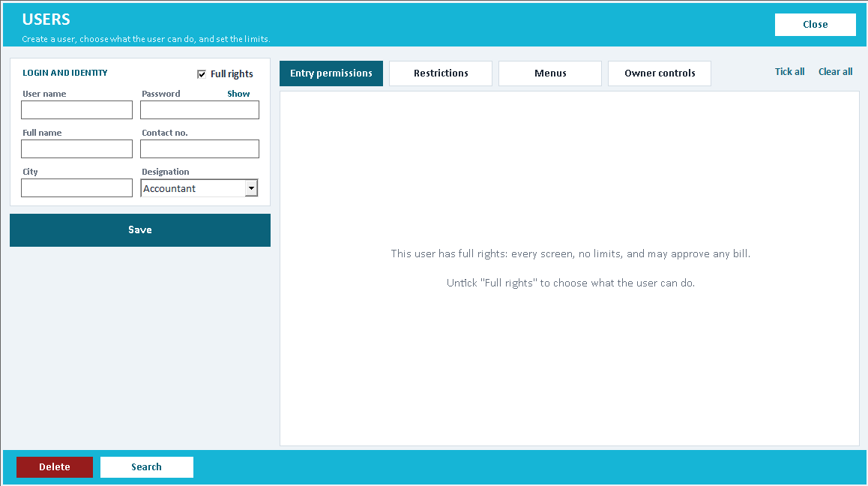Click the 'Untick "Full rights"' hint text
Screen dimensions: 868x486
click(570, 283)
